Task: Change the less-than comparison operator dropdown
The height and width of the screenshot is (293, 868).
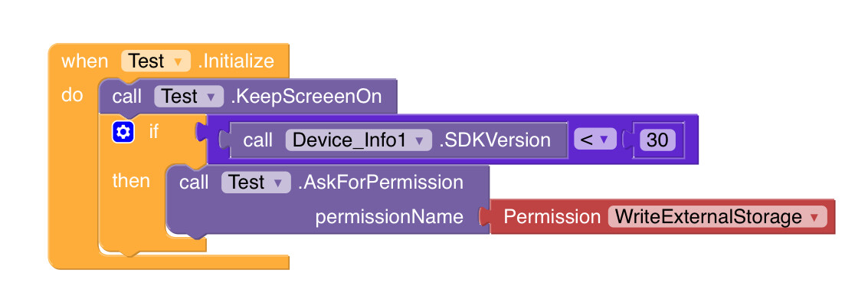Action: pyautogui.click(x=594, y=140)
